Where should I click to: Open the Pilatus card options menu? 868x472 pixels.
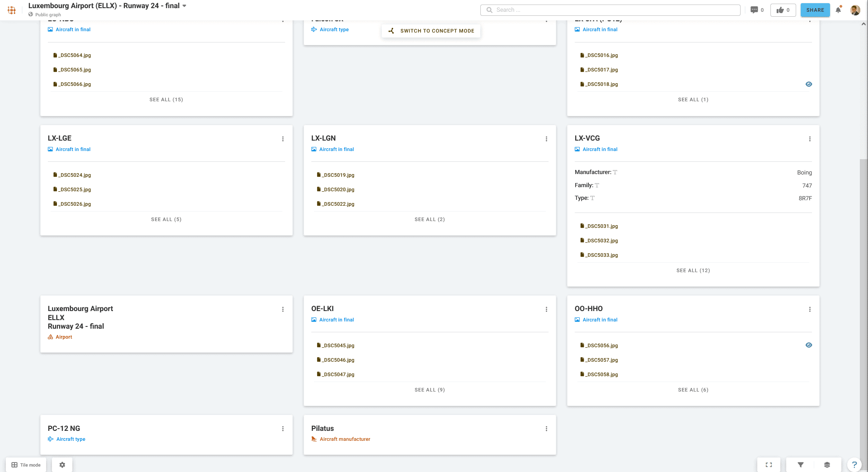click(546, 429)
